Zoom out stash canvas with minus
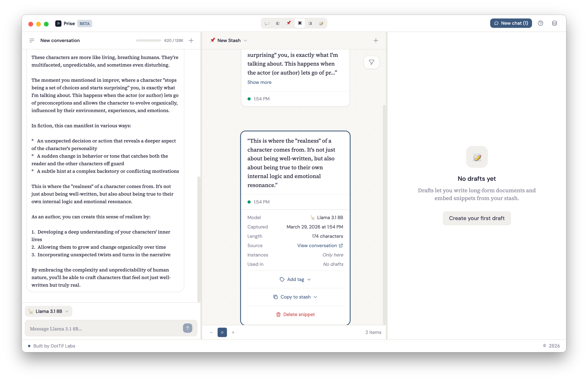Screen dimensions: 588x381 point(211,332)
